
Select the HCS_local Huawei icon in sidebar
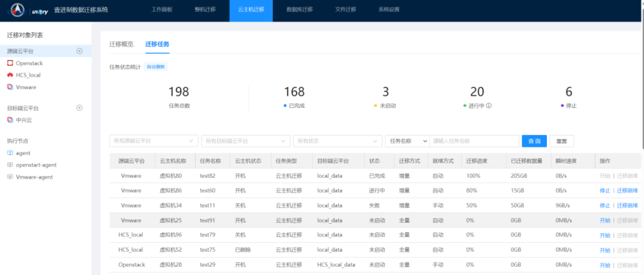10,75
